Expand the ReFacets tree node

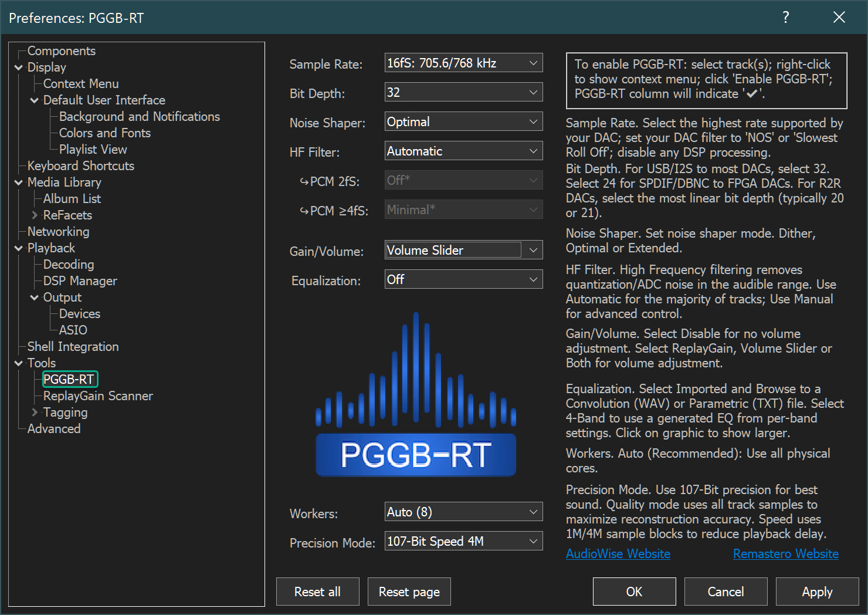tap(35, 215)
